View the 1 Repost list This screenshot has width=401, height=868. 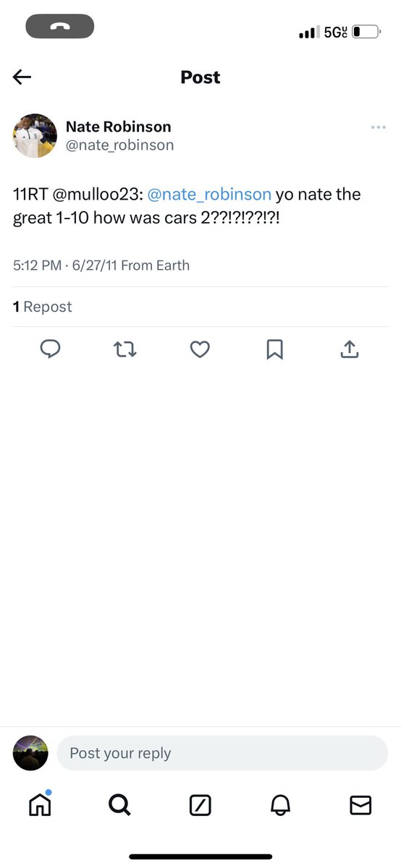(43, 307)
